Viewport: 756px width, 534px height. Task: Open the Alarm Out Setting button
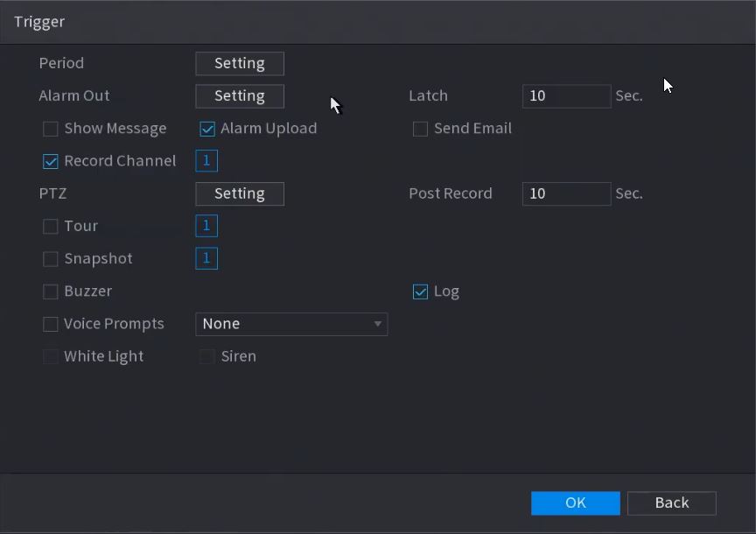pyautogui.click(x=240, y=95)
